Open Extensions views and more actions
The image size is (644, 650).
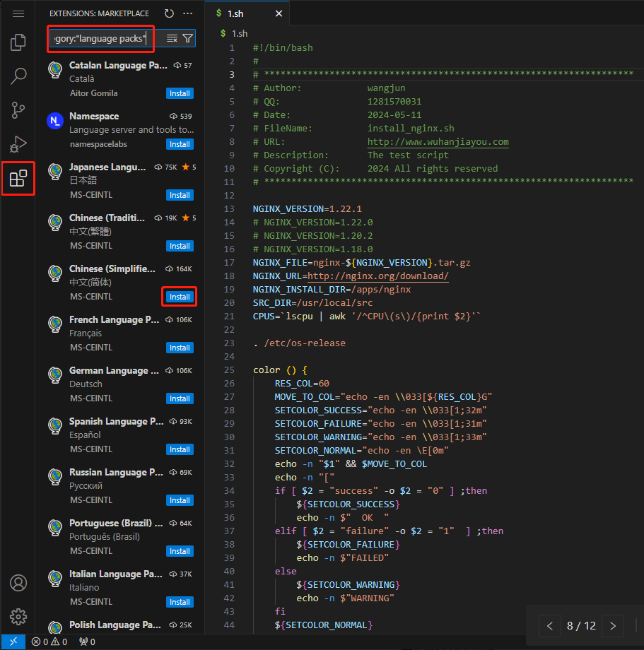(x=188, y=13)
